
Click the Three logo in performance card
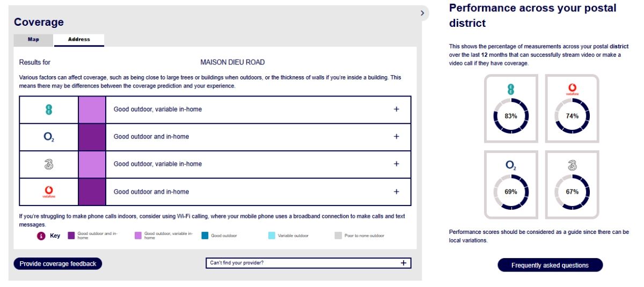tap(572, 165)
